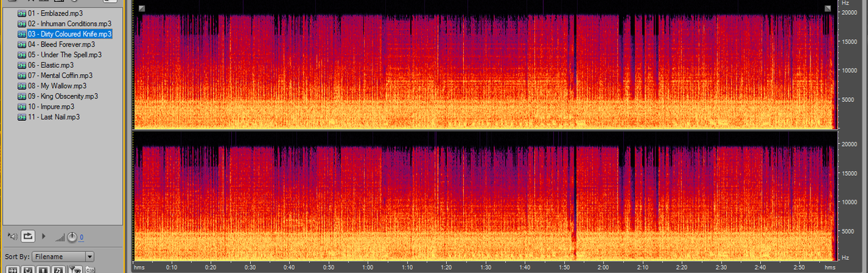The image size is (868, 273).
Task: Click the 20000 Hz label of top channel
Action: 849,12
